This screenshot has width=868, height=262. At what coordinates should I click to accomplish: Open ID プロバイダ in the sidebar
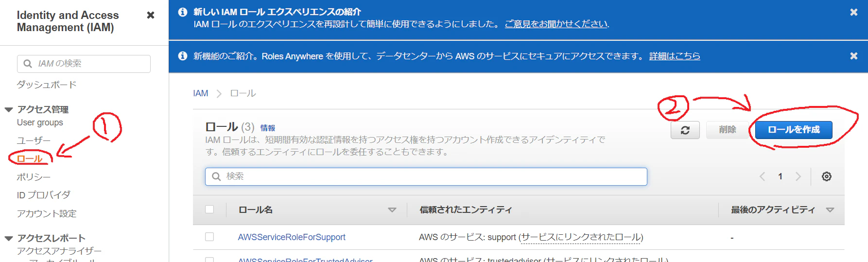(43, 195)
